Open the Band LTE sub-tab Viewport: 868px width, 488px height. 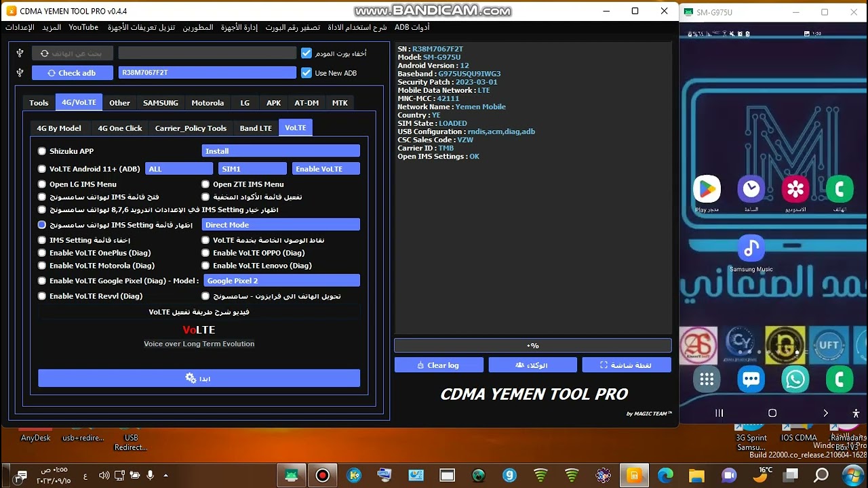(x=256, y=128)
